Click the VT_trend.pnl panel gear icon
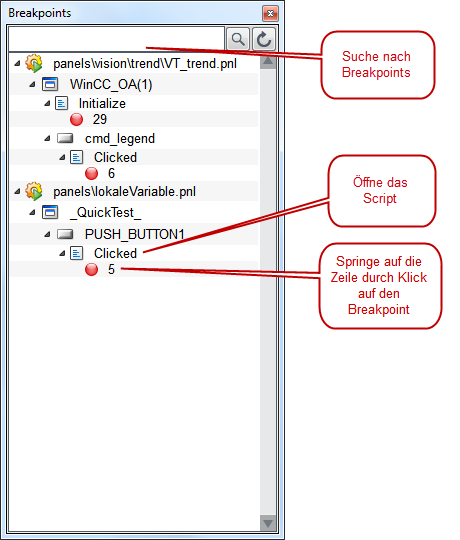 coord(34,63)
